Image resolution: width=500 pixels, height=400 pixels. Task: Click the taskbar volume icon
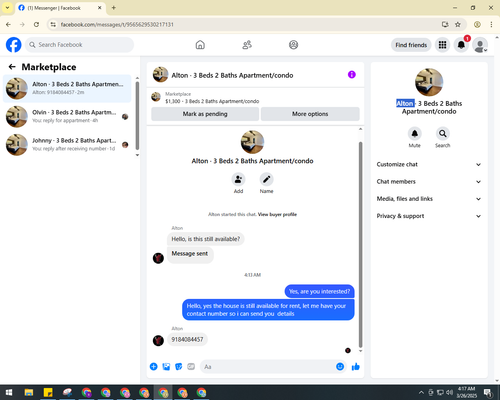tap(449, 392)
